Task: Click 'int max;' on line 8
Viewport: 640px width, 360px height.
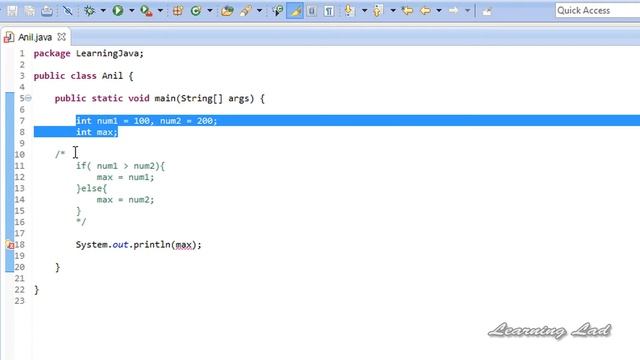Action: [97, 132]
